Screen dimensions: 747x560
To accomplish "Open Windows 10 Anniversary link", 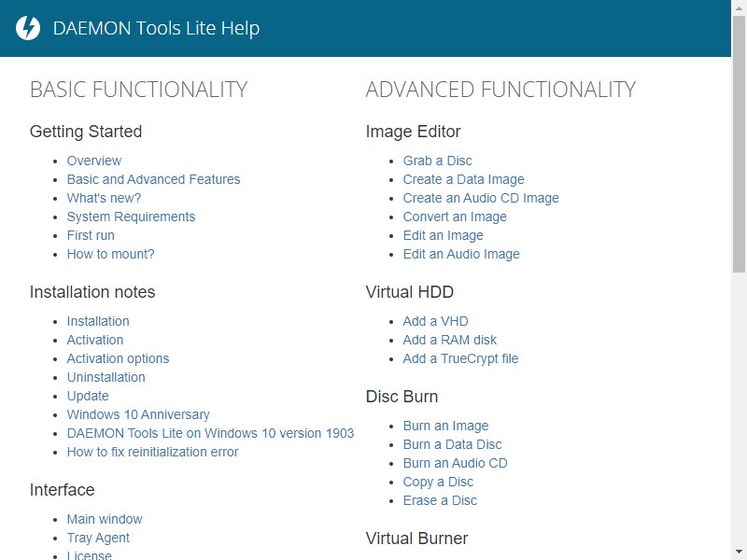I will (x=138, y=414).
